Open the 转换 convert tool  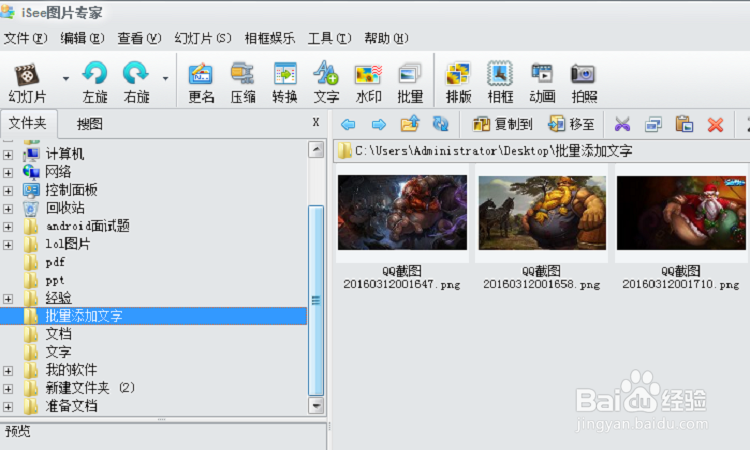285,82
